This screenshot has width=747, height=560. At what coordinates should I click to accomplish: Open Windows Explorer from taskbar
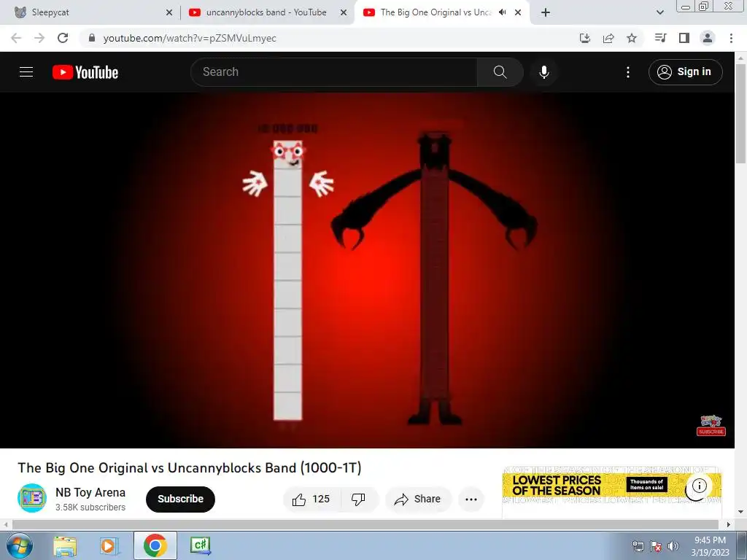[x=65, y=545]
